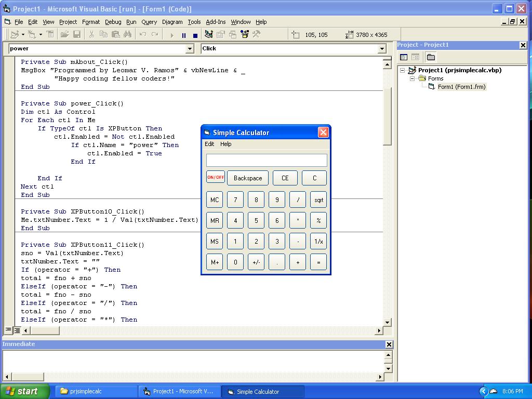Image resolution: width=532 pixels, height=399 pixels.
Task: Switch to Procedure View button
Action: coord(8,330)
